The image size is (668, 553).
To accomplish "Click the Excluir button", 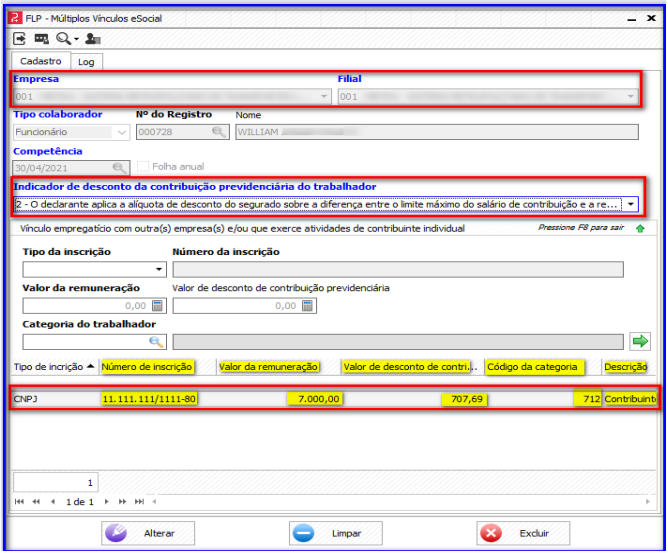I will (x=523, y=533).
